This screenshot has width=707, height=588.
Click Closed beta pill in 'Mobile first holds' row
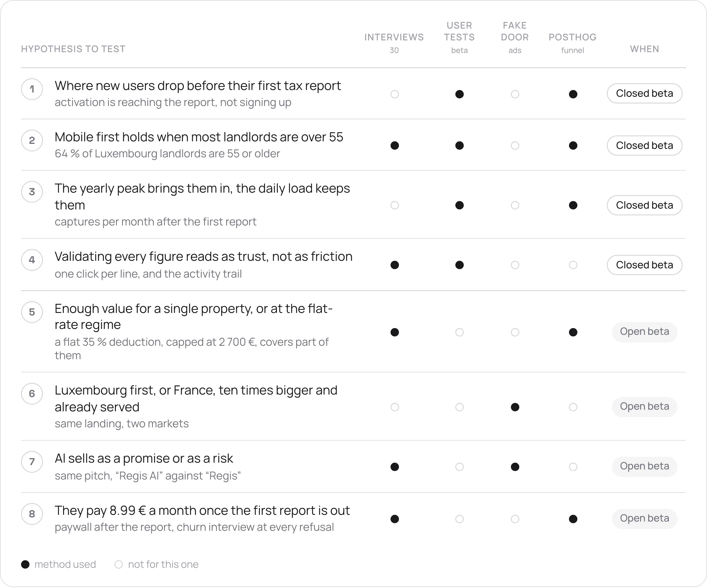click(x=644, y=146)
